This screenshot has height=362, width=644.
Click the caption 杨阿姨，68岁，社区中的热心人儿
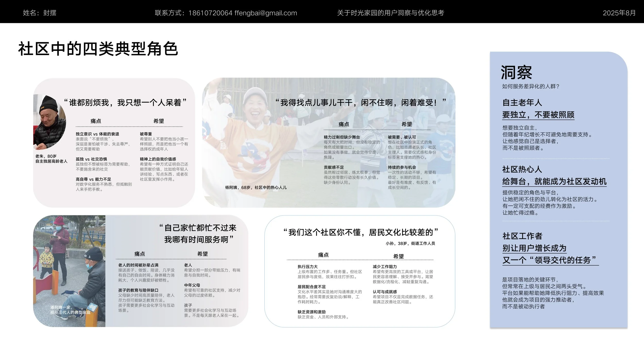tap(256, 187)
